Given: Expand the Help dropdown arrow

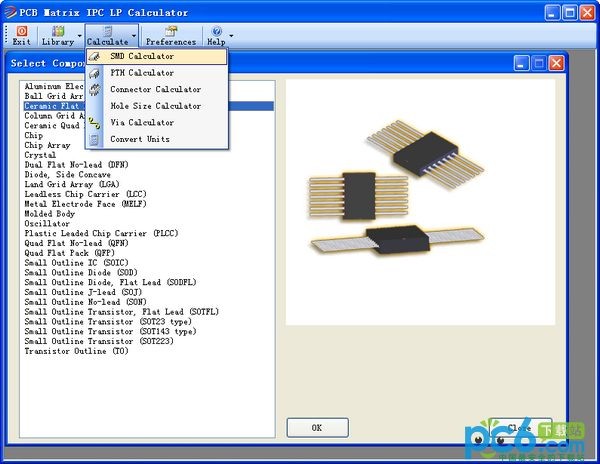Looking at the screenshot, I should 231,36.
